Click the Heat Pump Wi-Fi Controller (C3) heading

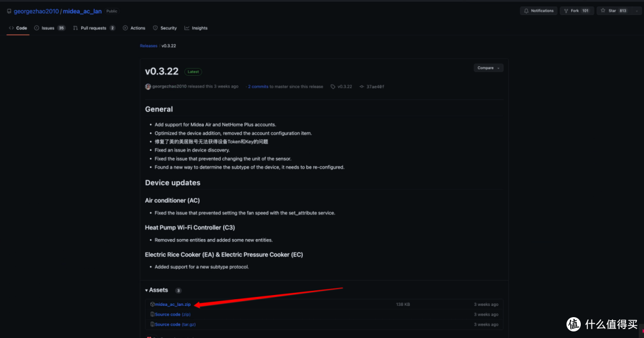tap(190, 228)
